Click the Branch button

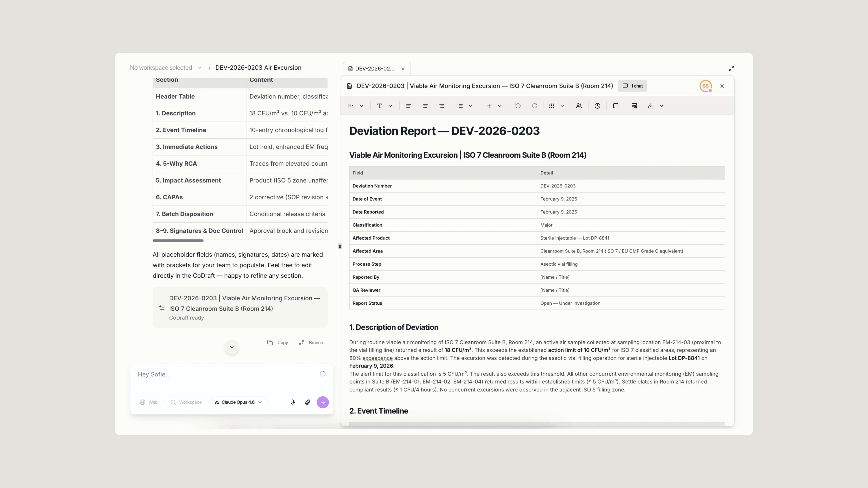pos(311,343)
